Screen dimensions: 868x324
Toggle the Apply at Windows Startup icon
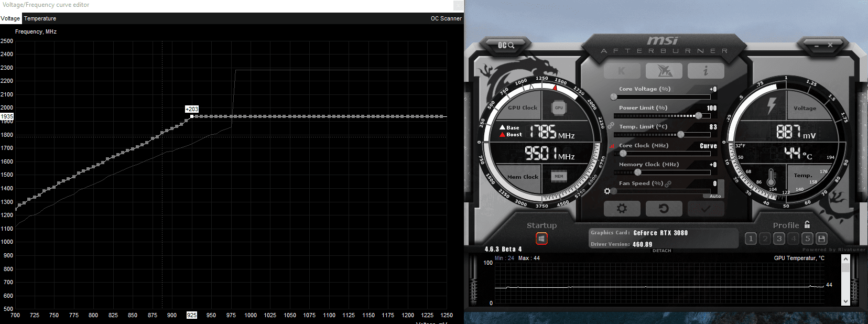[x=541, y=239]
